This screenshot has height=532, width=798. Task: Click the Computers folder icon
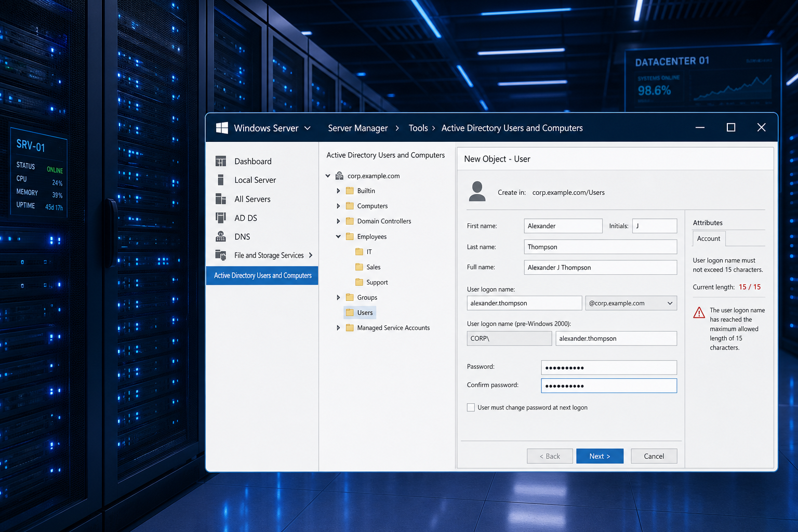[x=350, y=206]
